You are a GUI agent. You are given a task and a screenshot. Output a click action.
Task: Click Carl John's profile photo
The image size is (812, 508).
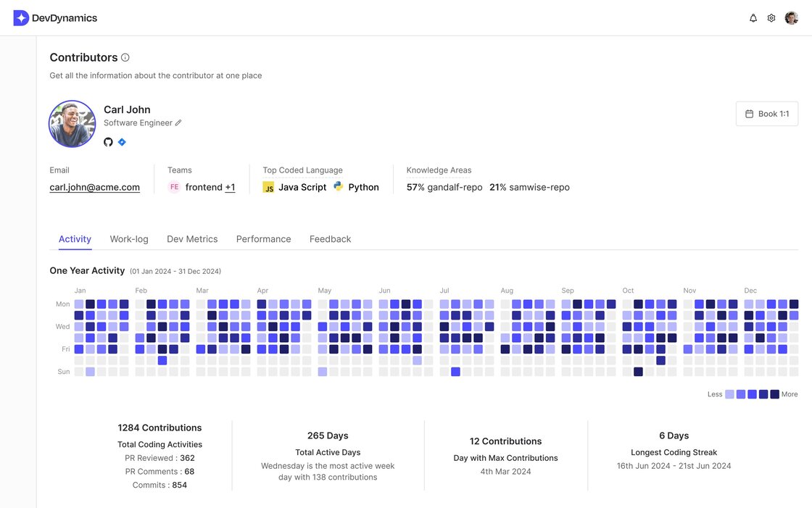(x=72, y=124)
